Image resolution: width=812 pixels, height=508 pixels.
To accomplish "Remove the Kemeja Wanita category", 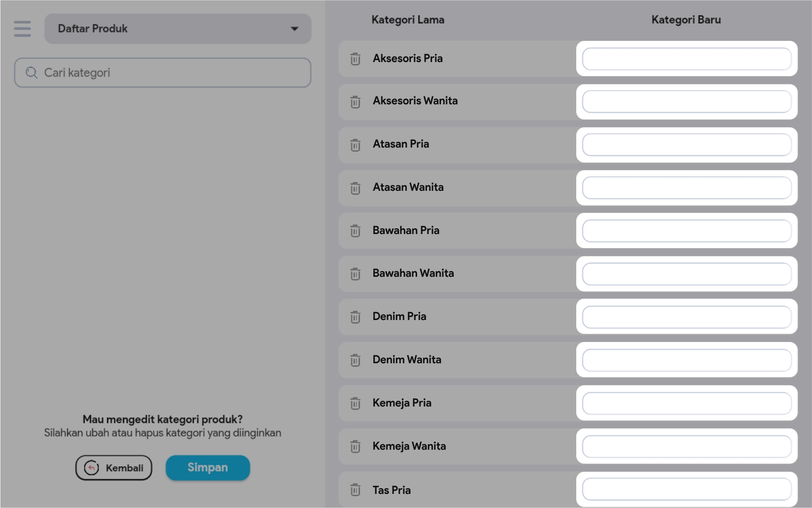I will [x=356, y=446].
